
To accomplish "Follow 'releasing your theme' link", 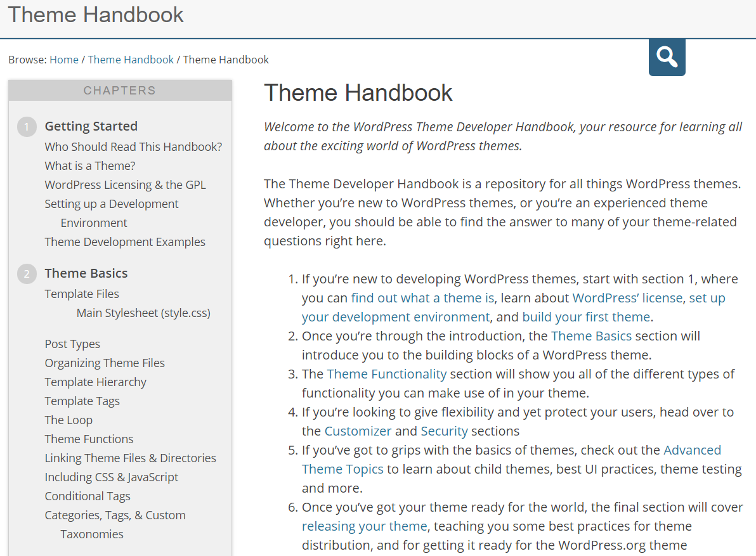I will pos(365,526).
